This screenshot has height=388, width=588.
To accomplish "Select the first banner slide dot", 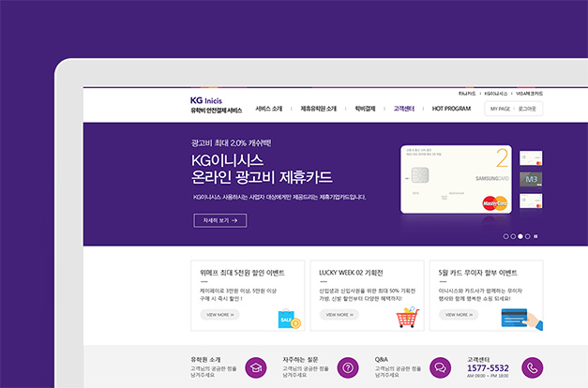I will pos(505,236).
